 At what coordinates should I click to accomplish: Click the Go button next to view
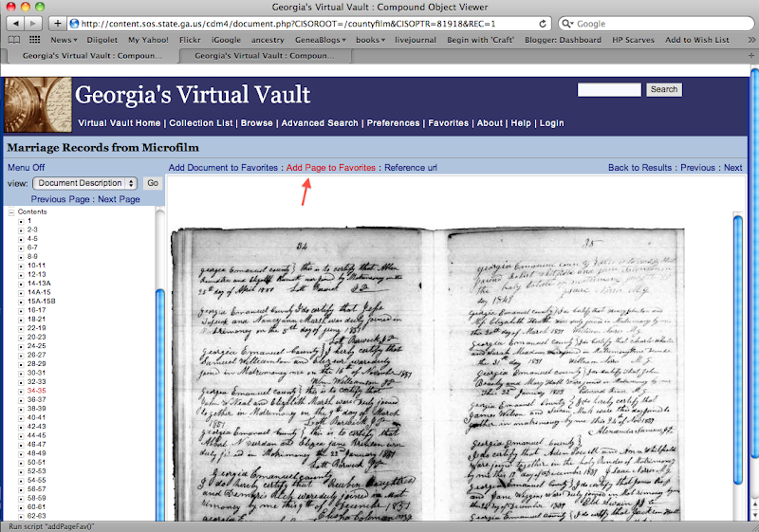click(x=153, y=183)
